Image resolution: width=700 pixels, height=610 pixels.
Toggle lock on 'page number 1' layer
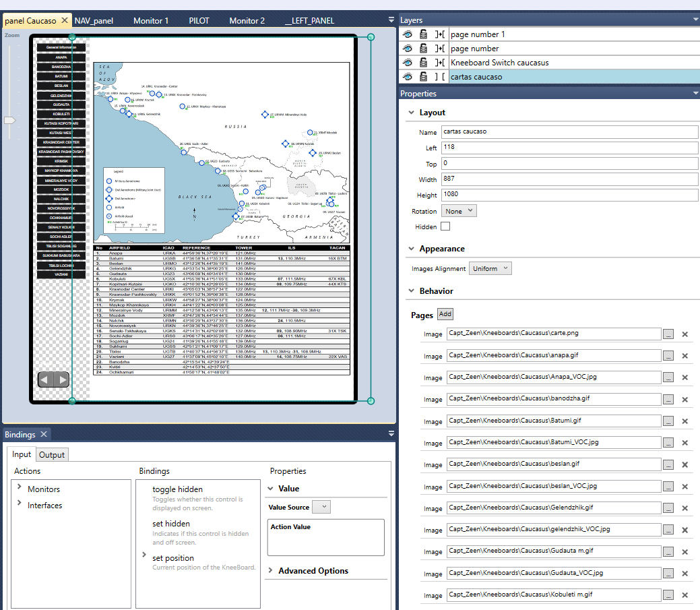(x=423, y=34)
